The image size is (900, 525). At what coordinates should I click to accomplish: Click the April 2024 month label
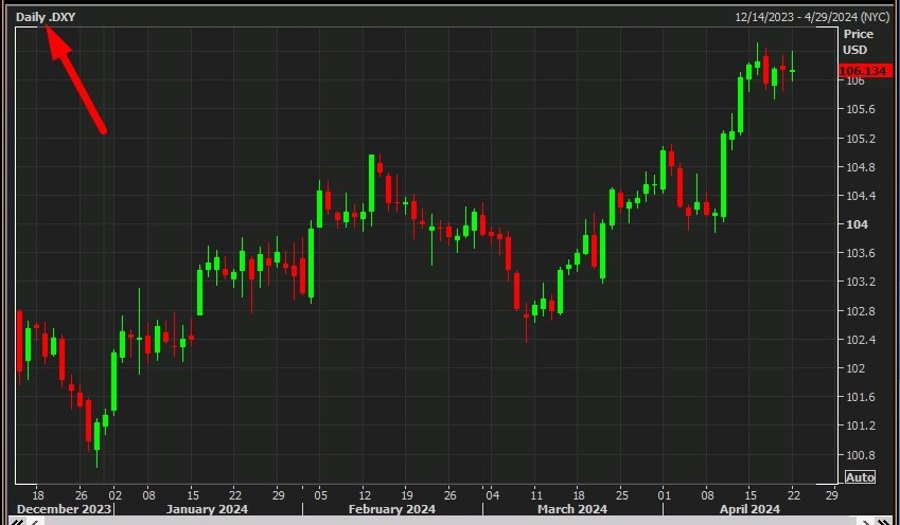[750, 509]
